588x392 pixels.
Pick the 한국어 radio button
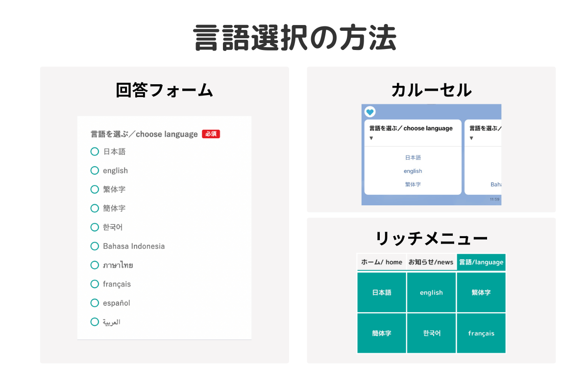[95, 227]
